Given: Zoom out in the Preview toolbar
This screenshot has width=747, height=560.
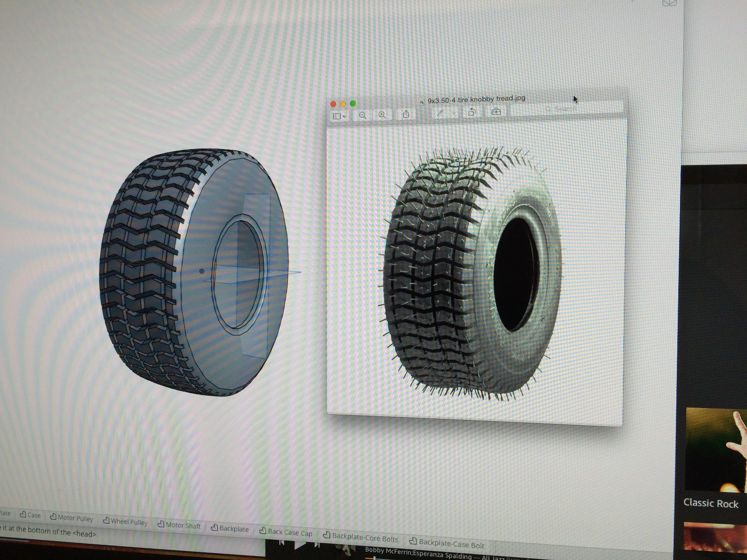Looking at the screenshot, I should coord(362,116).
